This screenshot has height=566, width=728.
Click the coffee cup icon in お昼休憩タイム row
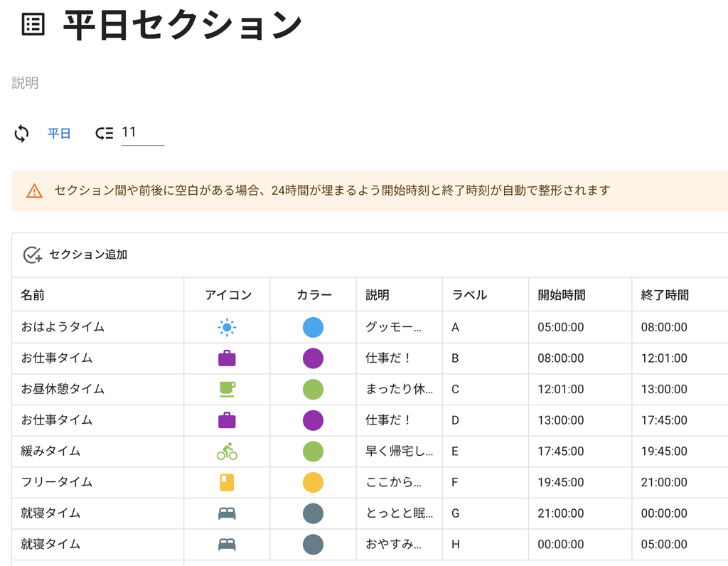coord(227,389)
